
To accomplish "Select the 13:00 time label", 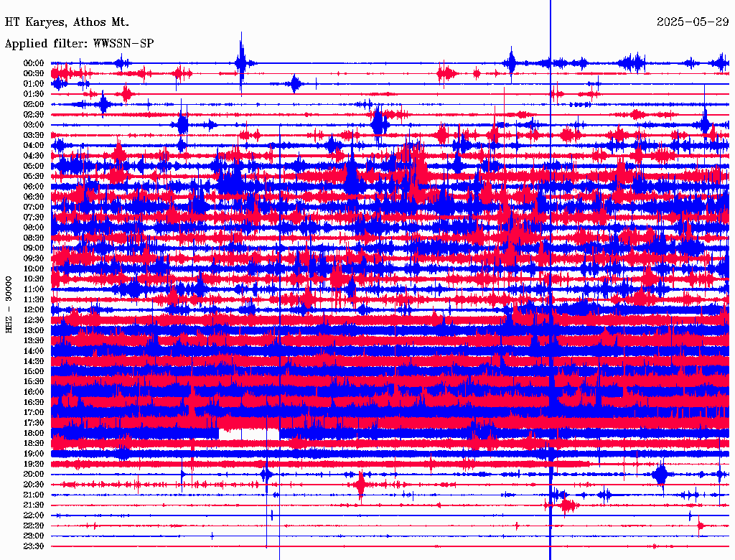I will click(34, 331).
